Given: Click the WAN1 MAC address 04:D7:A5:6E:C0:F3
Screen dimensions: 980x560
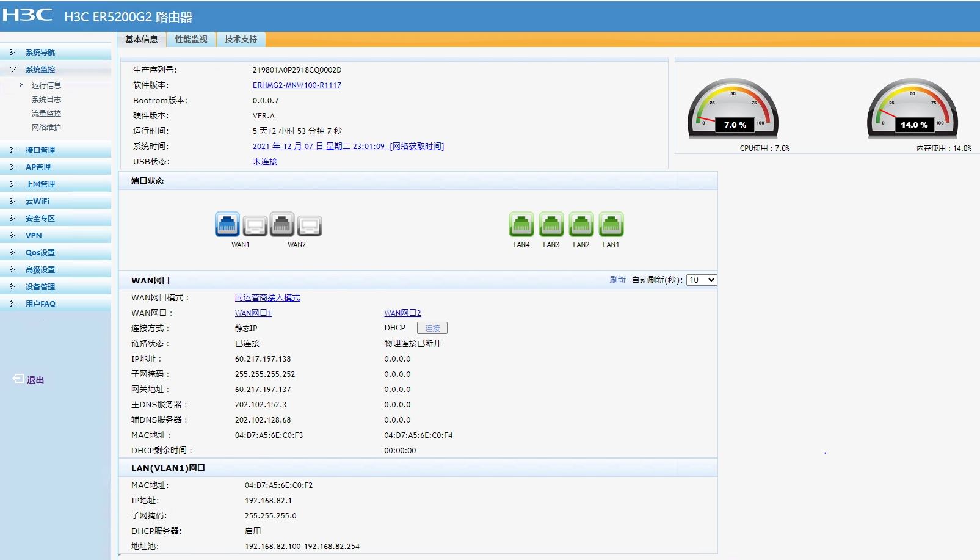Looking at the screenshot, I should tap(269, 435).
